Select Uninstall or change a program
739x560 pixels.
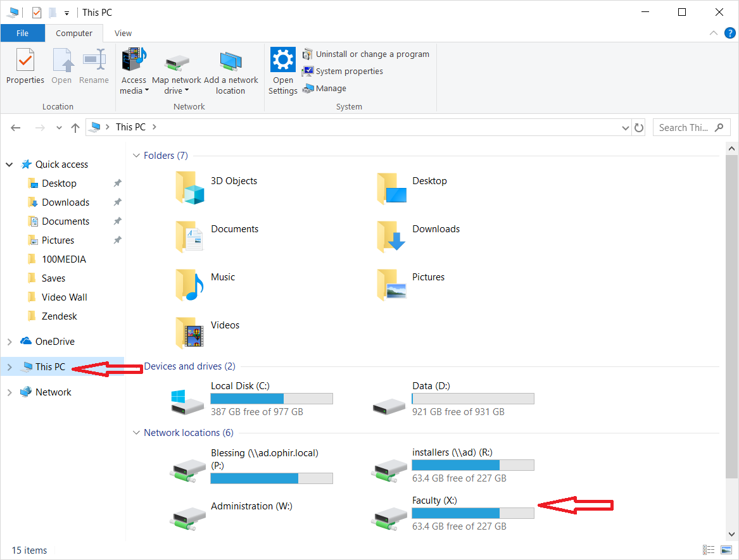point(366,54)
